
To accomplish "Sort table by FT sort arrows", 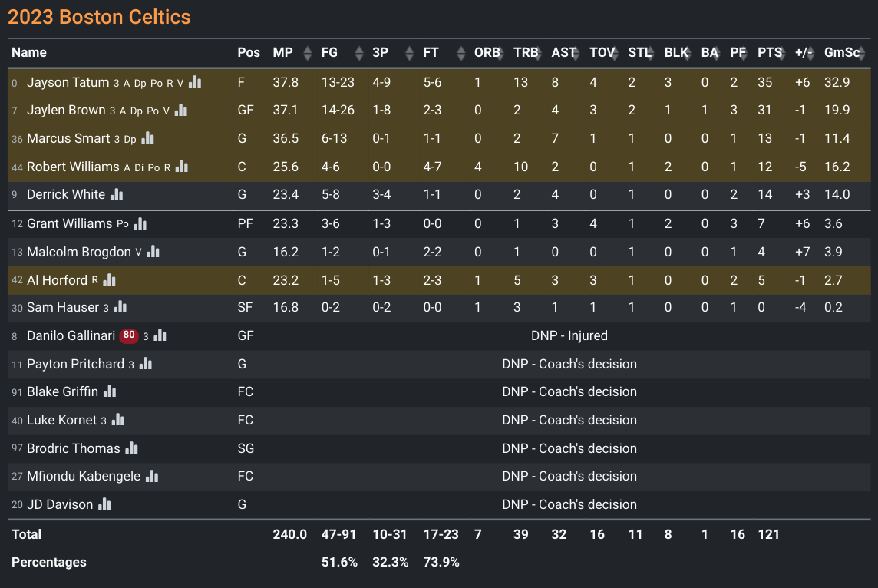I will click(460, 53).
